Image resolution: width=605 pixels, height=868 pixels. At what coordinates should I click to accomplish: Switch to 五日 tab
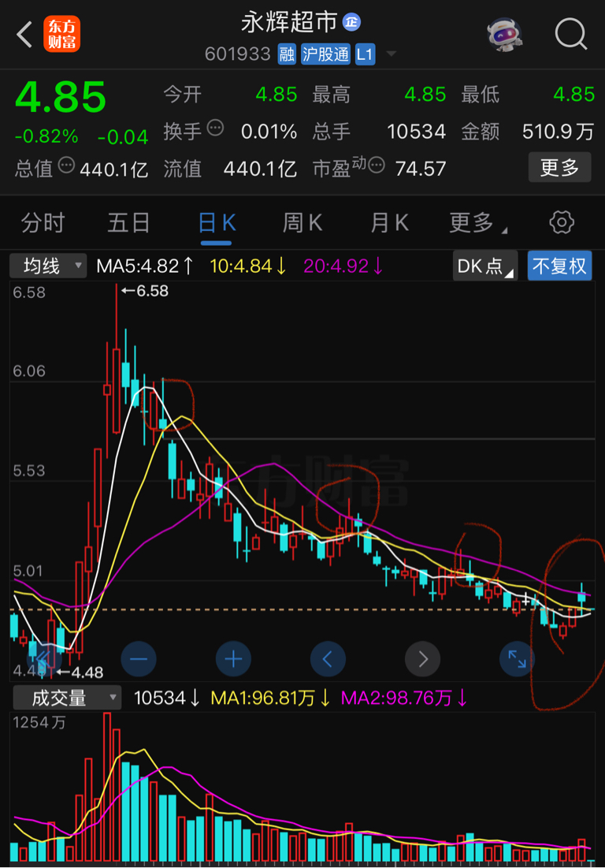click(x=129, y=223)
